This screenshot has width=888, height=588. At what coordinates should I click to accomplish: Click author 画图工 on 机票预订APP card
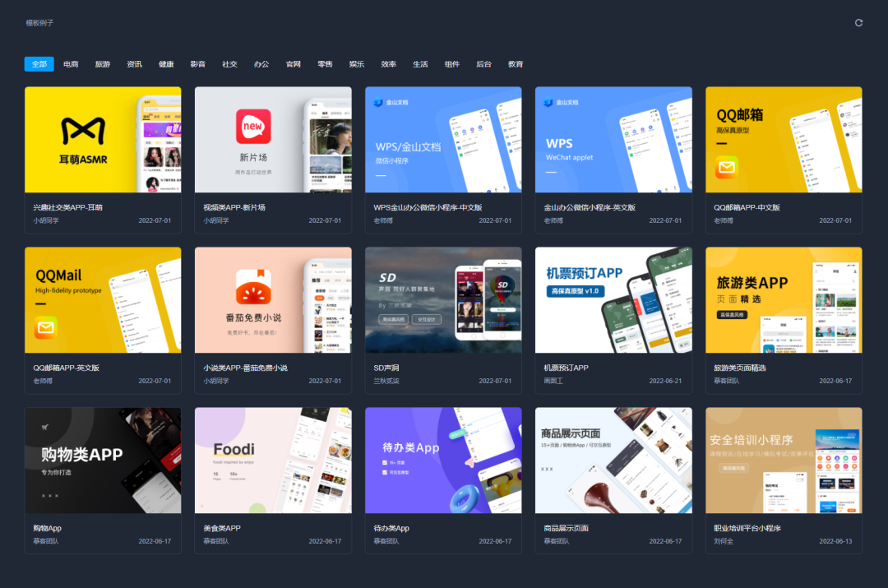[553, 381]
